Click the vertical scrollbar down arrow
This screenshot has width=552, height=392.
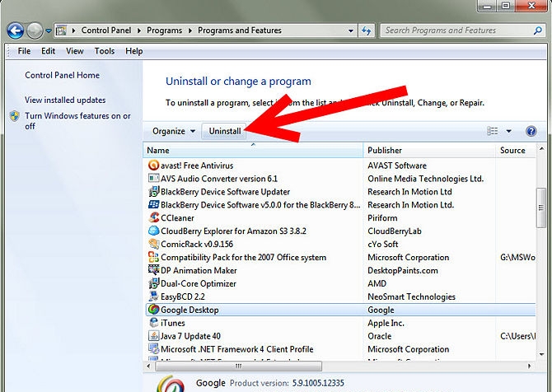click(x=541, y=354)
